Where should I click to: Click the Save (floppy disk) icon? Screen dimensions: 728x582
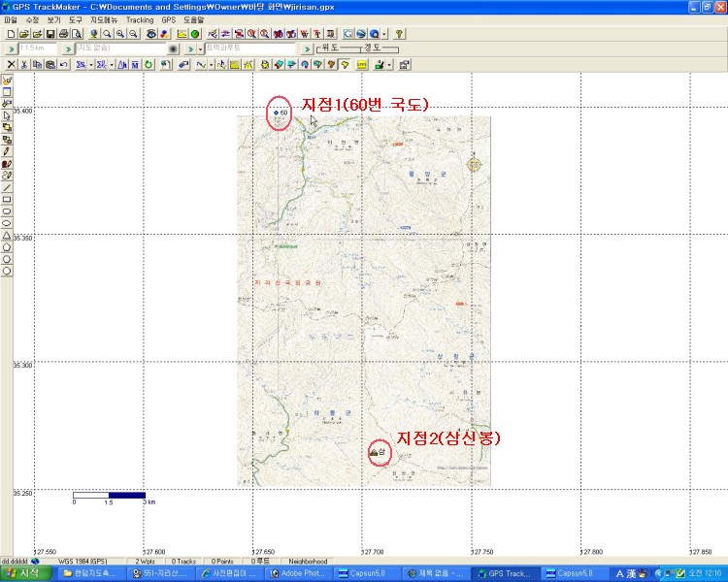(50, 34)
